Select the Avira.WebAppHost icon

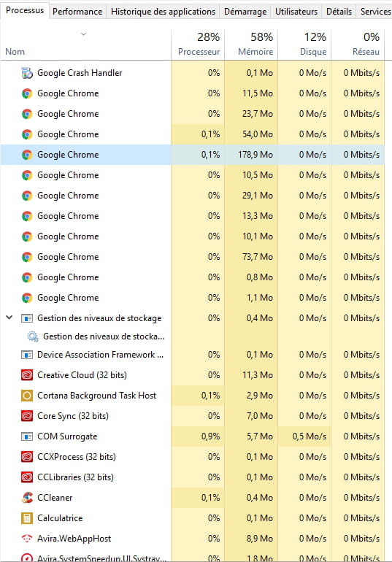[27, 539]
